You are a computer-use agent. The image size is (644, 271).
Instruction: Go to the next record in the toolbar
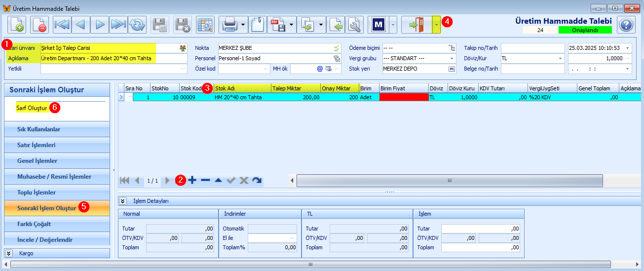coord(100,24)
